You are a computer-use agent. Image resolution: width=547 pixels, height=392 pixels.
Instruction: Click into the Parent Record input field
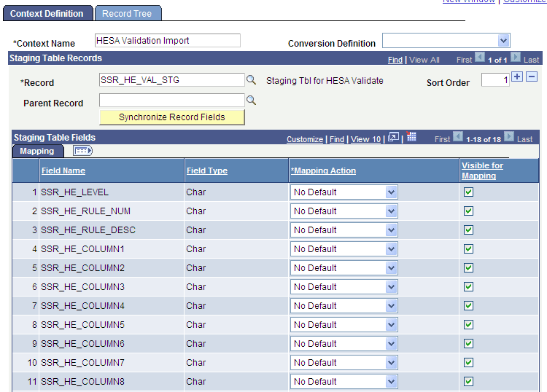172,100
